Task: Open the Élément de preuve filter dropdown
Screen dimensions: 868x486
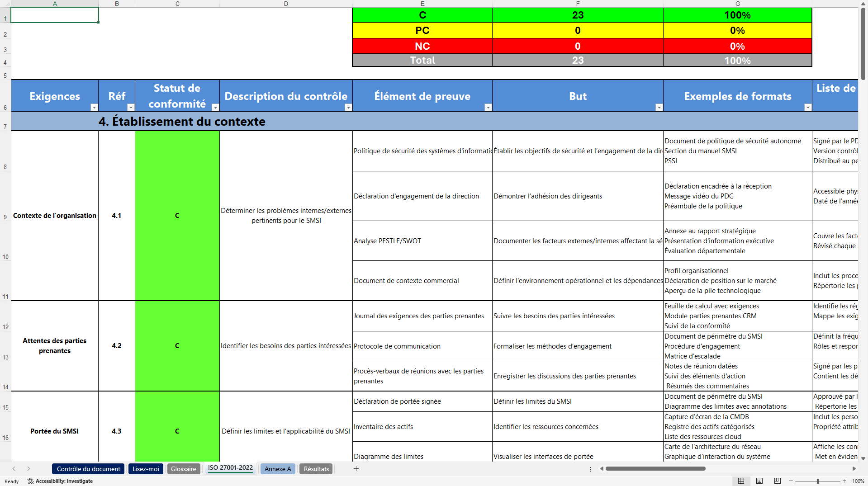Action: [x=488, y=108]
